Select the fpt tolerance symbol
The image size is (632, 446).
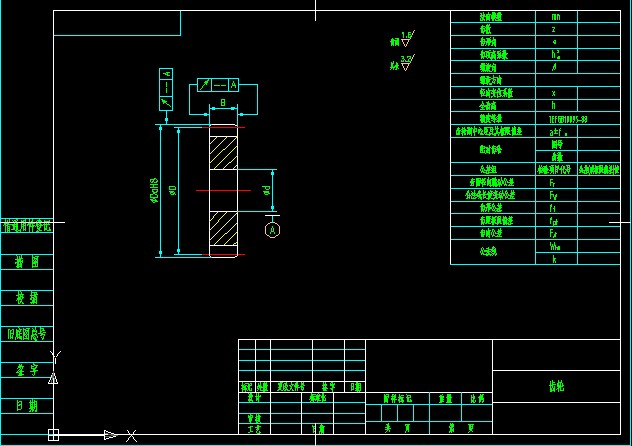click(x=553, y=221)
